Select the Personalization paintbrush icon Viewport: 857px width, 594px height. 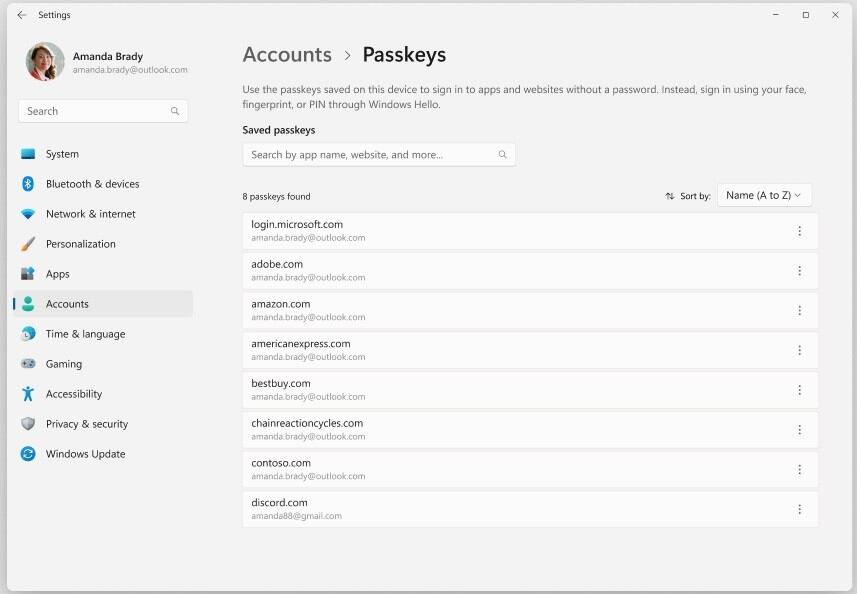(28, 244)
